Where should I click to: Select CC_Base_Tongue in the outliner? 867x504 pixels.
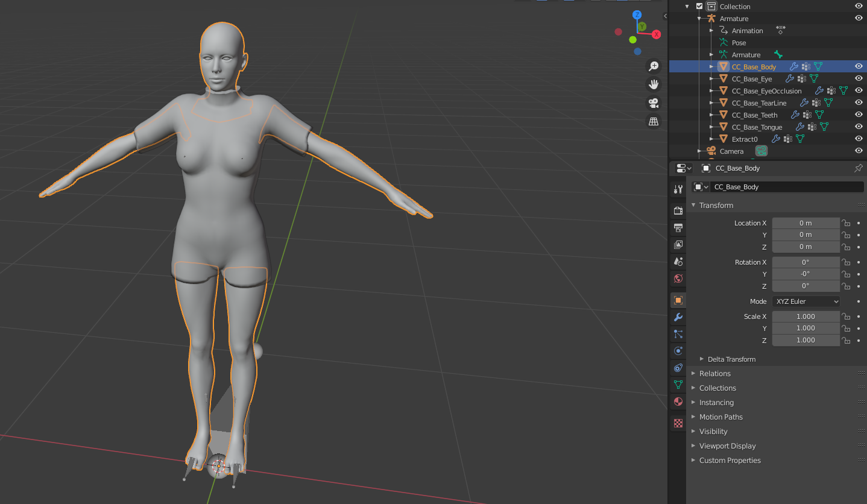click(757, 127)
